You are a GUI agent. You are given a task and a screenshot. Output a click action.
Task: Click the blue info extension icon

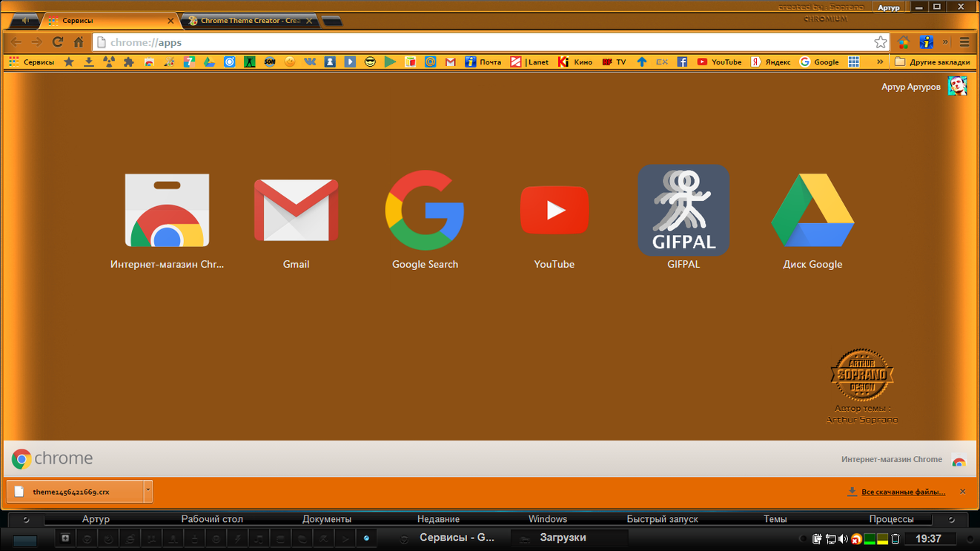(926, 42)
